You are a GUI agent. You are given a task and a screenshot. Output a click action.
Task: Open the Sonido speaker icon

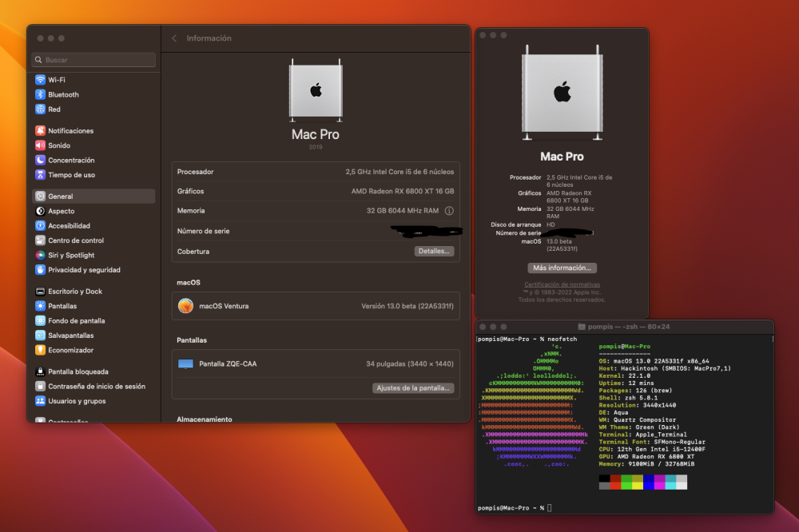tap(40, 145)
